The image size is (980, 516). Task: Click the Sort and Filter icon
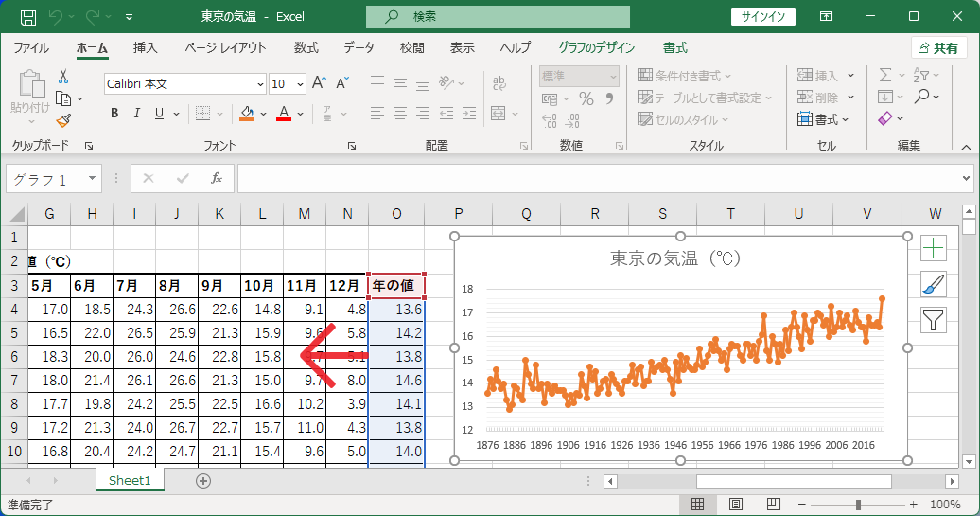point(921,76)
